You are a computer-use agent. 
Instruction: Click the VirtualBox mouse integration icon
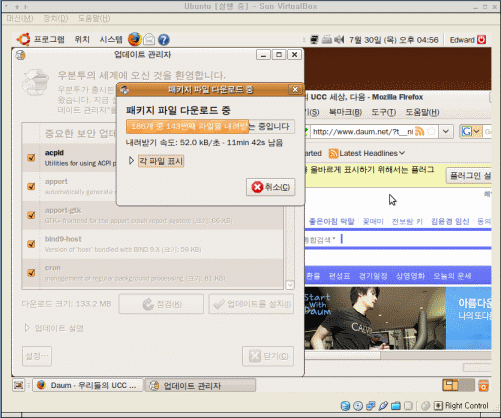tap(425, 406)
